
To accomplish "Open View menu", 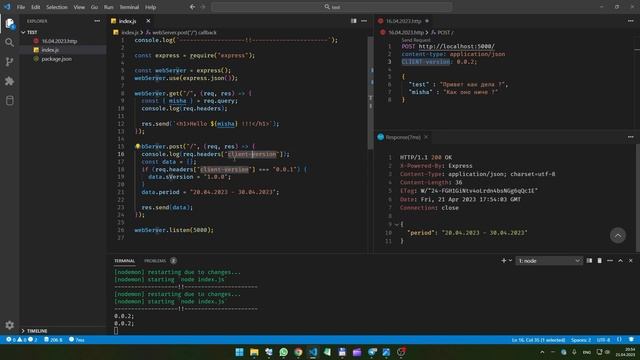I will (79, 7).
